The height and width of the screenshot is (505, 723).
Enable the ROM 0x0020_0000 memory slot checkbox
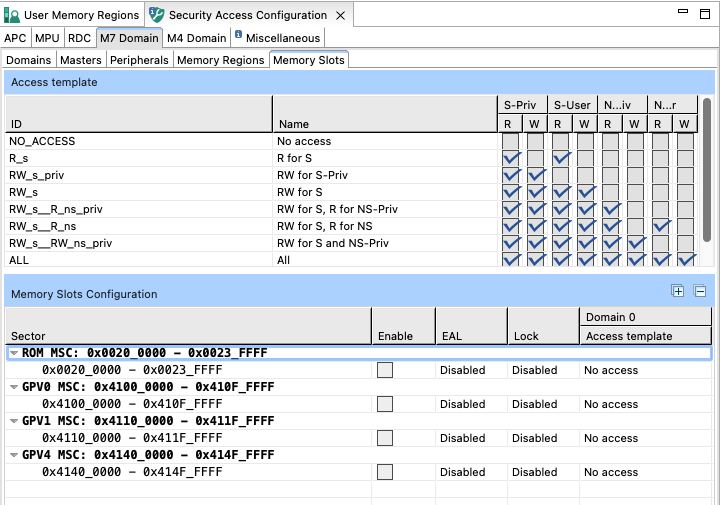[385, 370]
